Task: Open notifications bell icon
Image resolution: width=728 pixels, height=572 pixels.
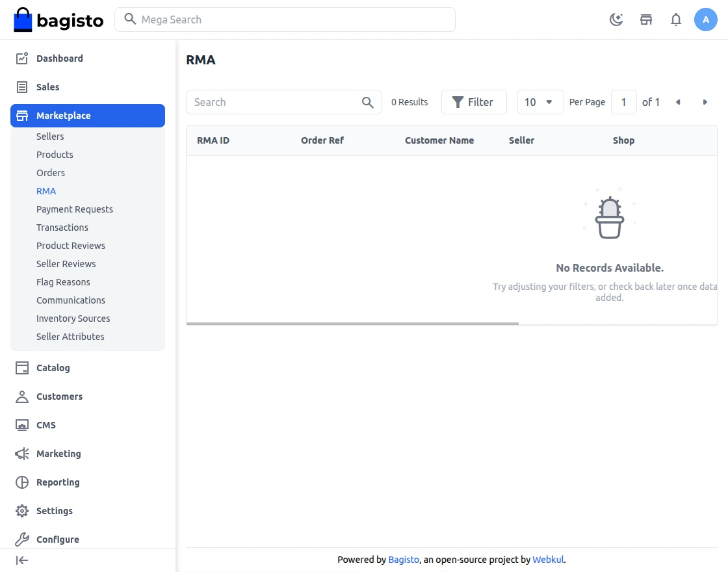Action: [x=676, y=19]
